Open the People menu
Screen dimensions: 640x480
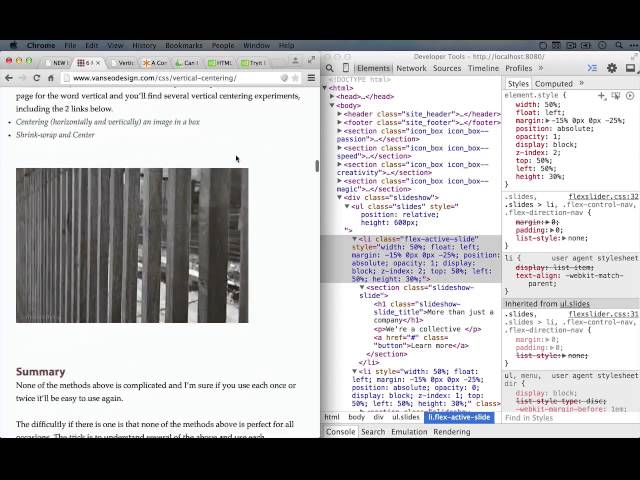click(223, 45)
